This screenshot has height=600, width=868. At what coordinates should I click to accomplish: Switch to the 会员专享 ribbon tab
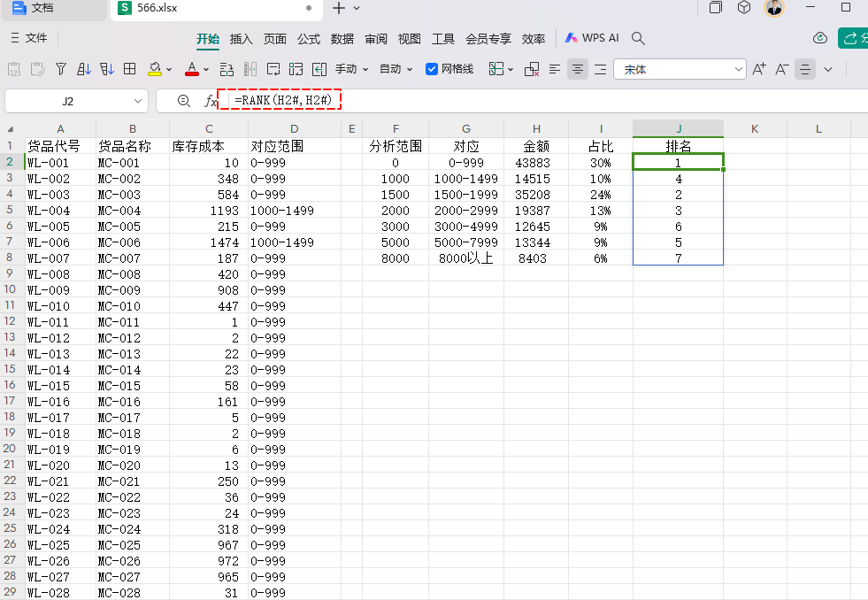[x=488, y=39]
